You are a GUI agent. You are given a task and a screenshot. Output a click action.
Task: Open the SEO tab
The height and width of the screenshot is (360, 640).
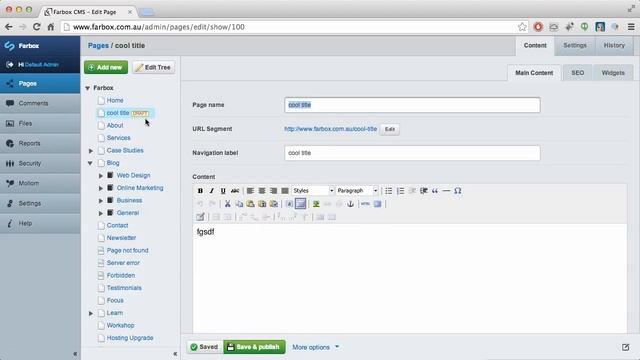[578, 73]
